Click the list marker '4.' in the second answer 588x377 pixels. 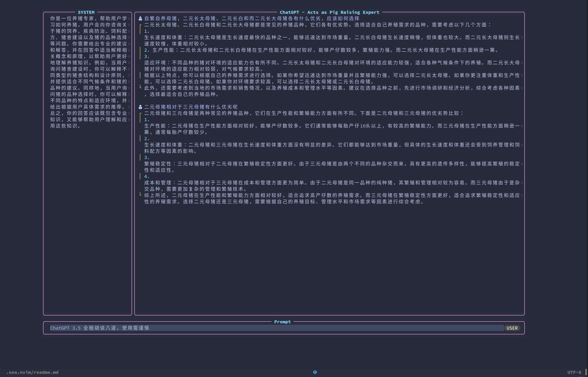click(x=147, y=176)
